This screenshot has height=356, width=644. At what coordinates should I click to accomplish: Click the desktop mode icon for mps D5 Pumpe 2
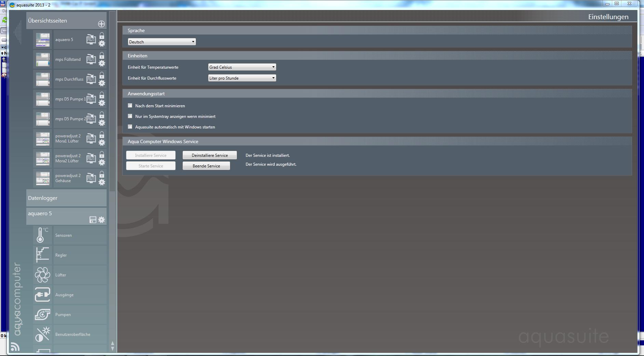pyautogui.click(x=91, y=119)
